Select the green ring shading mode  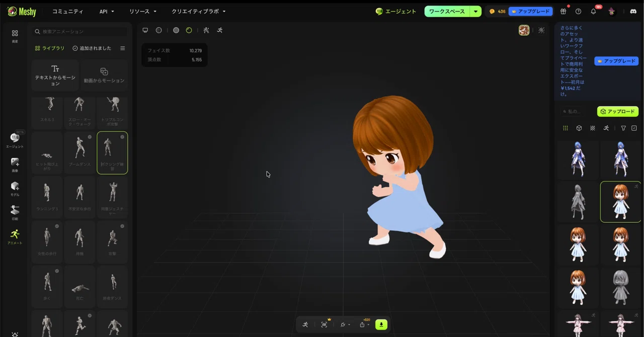click(189, 30)
